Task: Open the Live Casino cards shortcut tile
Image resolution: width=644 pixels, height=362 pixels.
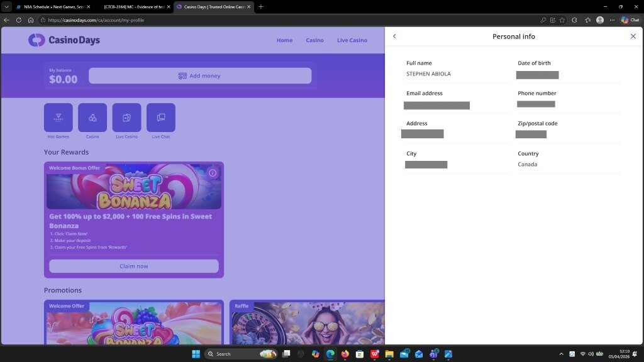Action: coord(126,118)
